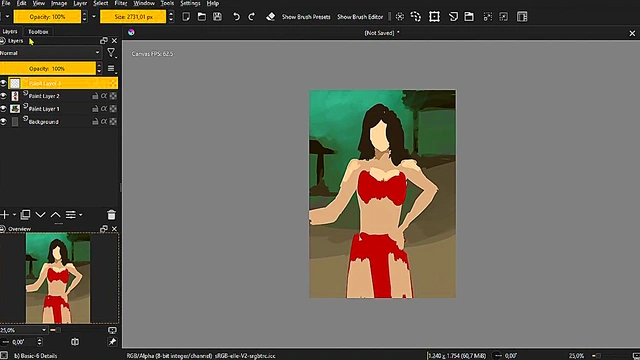
Task: Close the Layers docker
Action: [x=114, y=41]
